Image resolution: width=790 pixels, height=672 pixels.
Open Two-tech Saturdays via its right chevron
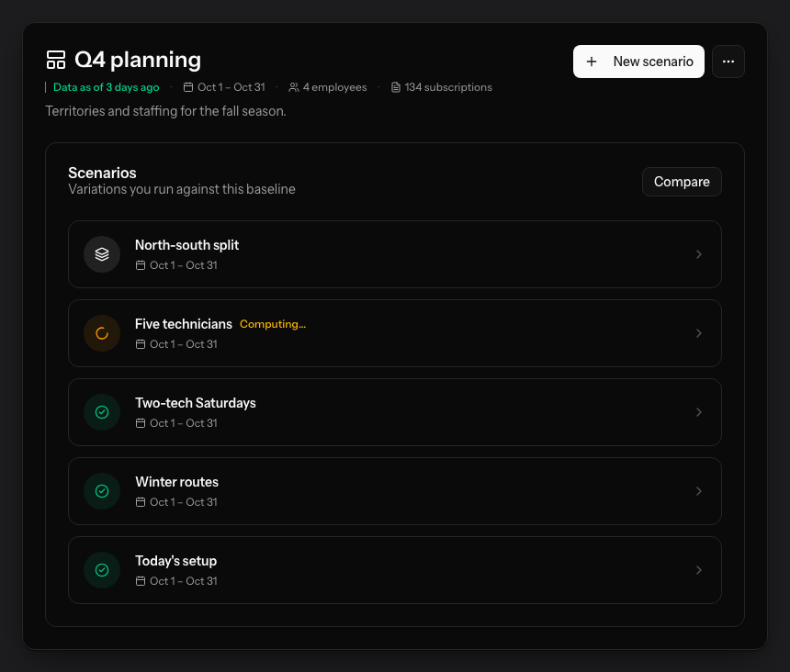699,412
